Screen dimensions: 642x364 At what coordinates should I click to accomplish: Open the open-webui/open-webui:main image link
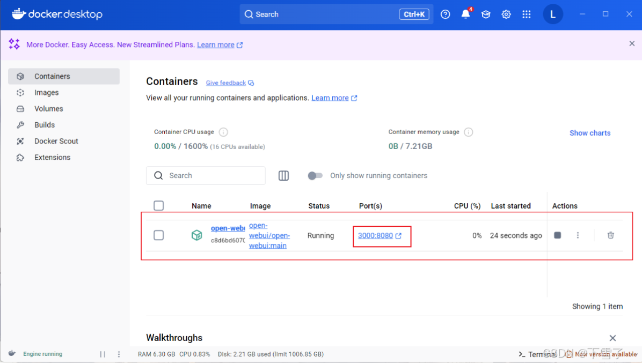point(269,236)
